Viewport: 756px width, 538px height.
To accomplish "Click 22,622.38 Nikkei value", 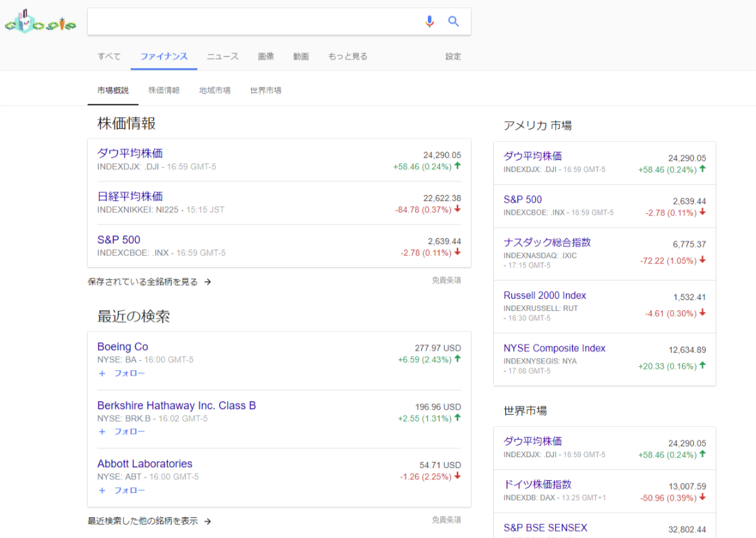I will click(442, 198).
